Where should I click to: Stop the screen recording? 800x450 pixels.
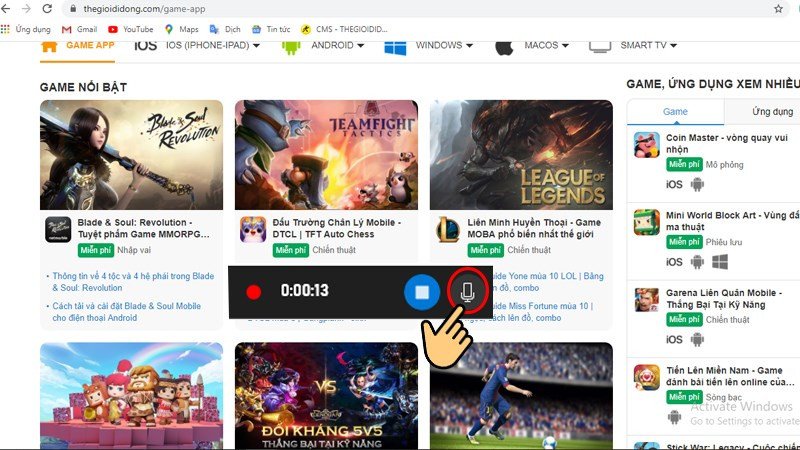(422, 292)
